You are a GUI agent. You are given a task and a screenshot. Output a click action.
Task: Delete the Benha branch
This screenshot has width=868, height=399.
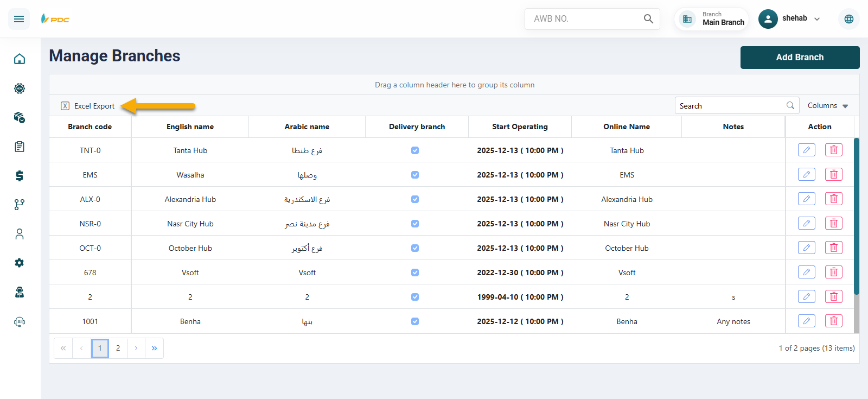click(834, 321)
